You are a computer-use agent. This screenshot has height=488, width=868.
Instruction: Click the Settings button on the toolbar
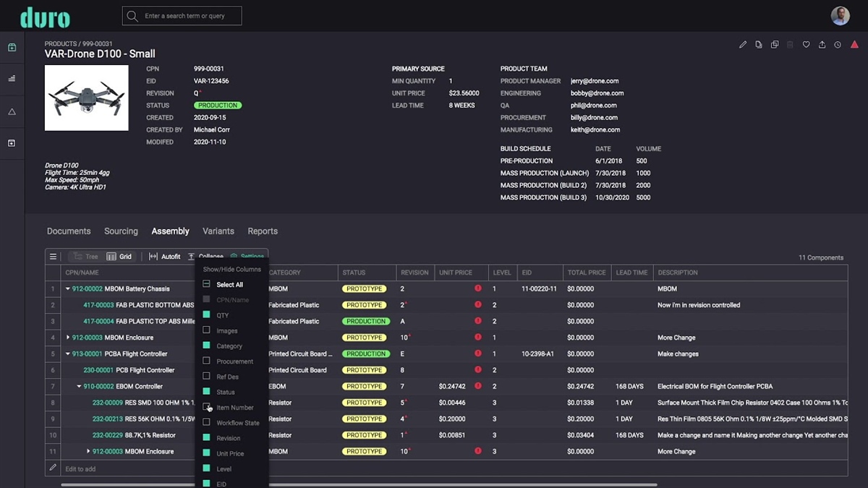pos(247,257)
